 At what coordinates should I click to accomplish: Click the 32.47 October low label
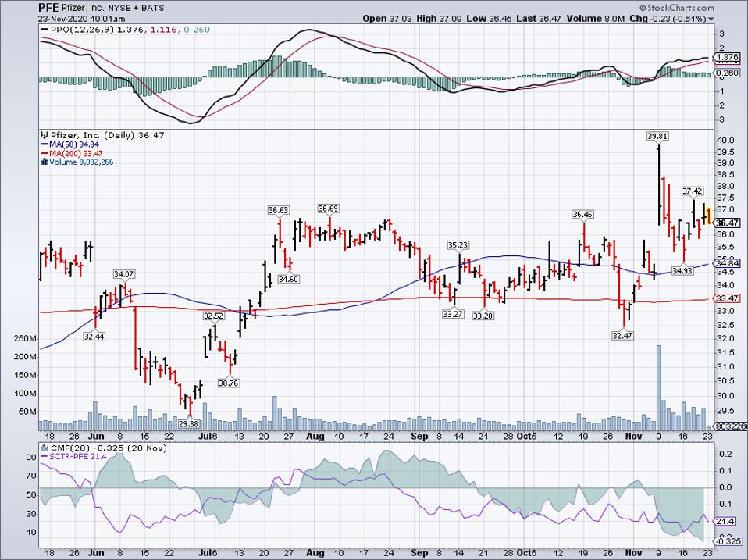(622, 335)
